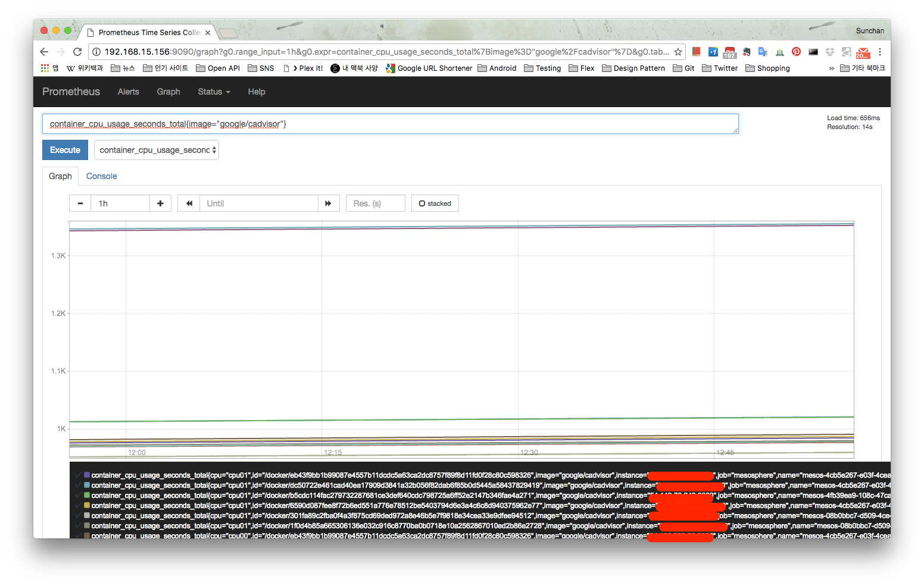Open the Shopping bookmarks folder
924x586 pixels.
pyautogui.click(x=767, y=68)
